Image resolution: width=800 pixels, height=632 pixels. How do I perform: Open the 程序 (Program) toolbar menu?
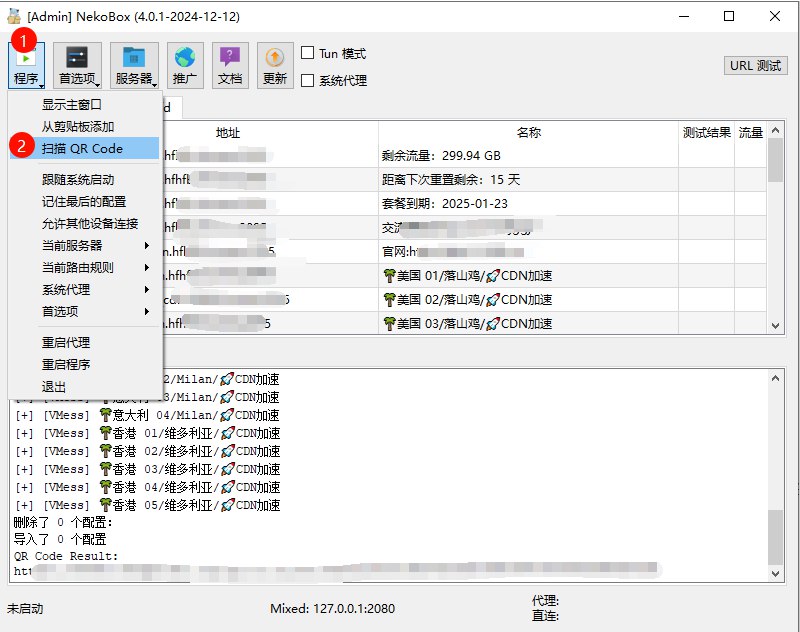pos(27,66)
